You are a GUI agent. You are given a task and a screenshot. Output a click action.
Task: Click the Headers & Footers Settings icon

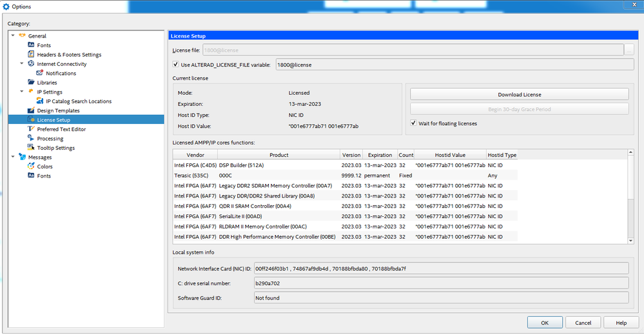pos(31,55)
